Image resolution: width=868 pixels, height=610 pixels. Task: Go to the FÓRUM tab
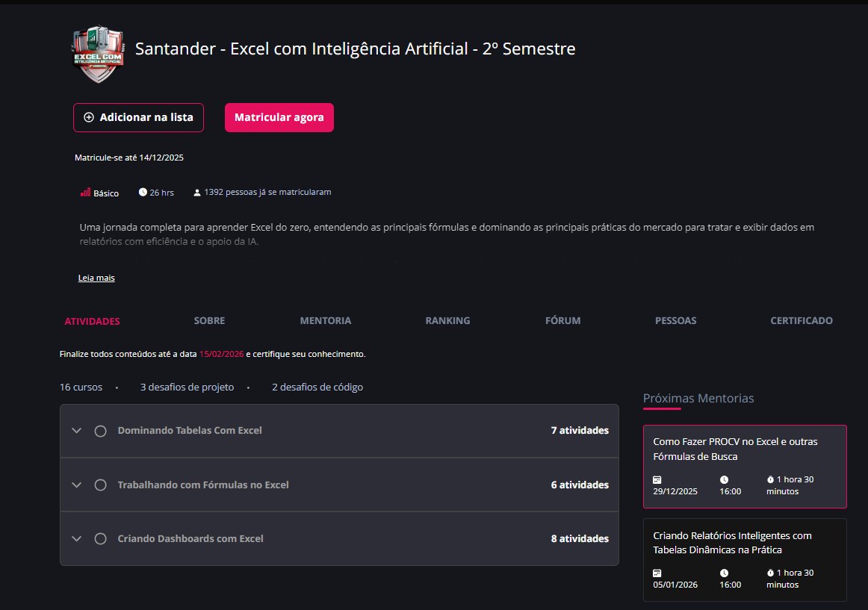563,320
